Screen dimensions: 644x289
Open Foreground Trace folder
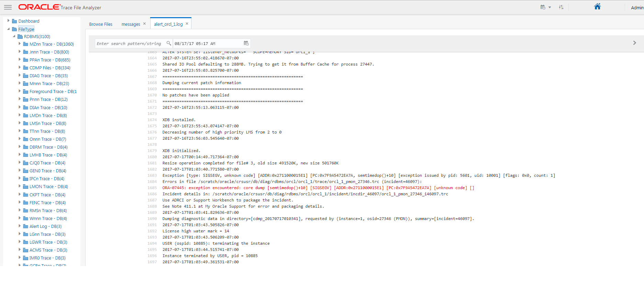click(53, 91)
